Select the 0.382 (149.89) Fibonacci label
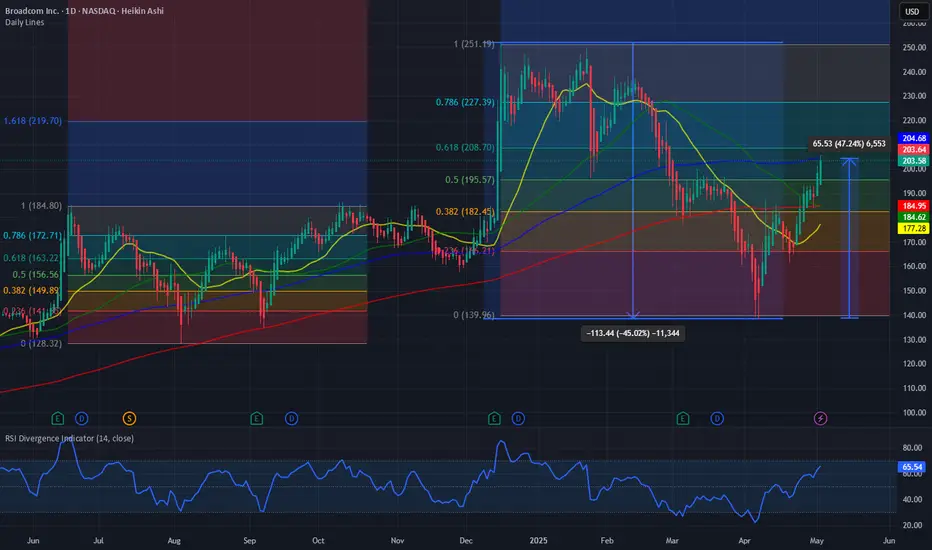This screenshot has height=550, width=932. click(31, 291)
